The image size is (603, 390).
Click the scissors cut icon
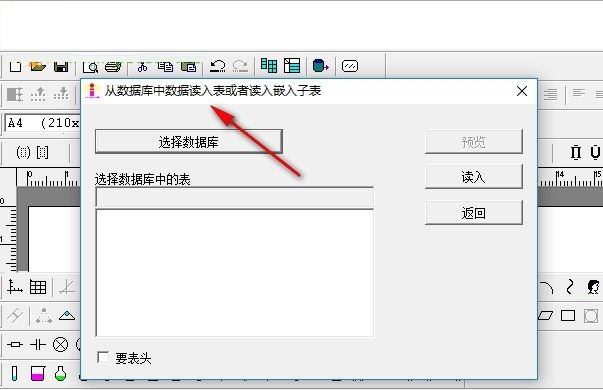(x=142, y=67)
